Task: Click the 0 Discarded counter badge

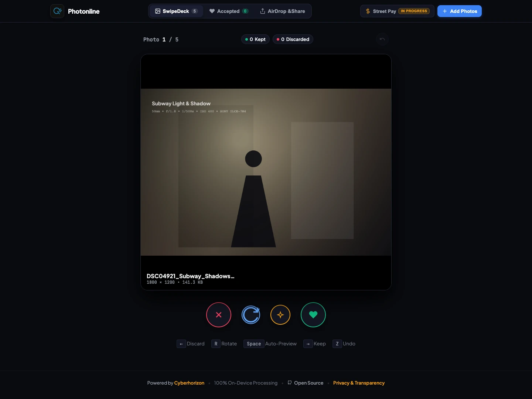Action: 293,39
